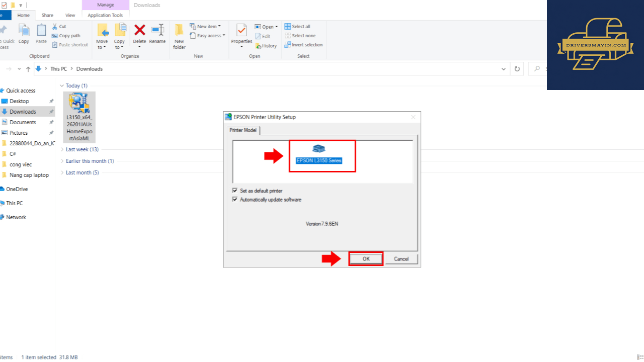Go forward with the navigation arrow
Screen dimensions: 644x362
(9, 69)
